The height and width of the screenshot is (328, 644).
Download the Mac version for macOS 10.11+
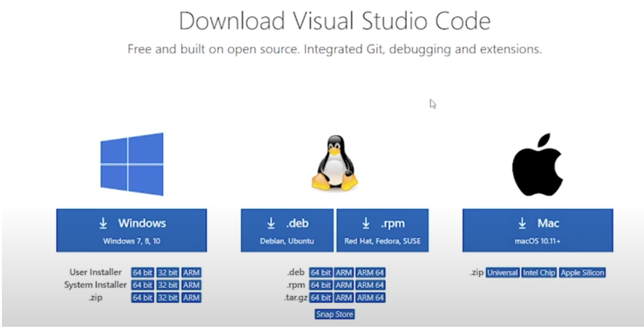click(x=538, y=230)
